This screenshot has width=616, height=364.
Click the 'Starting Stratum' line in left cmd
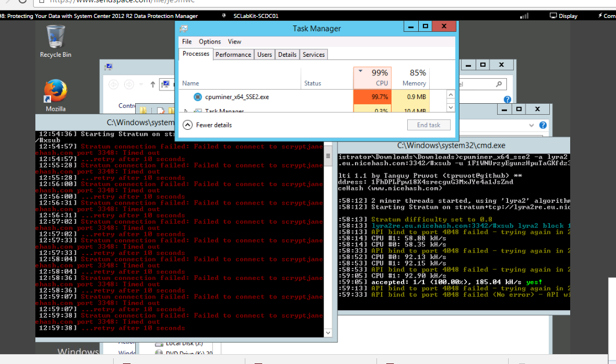[x=107, y=134]
